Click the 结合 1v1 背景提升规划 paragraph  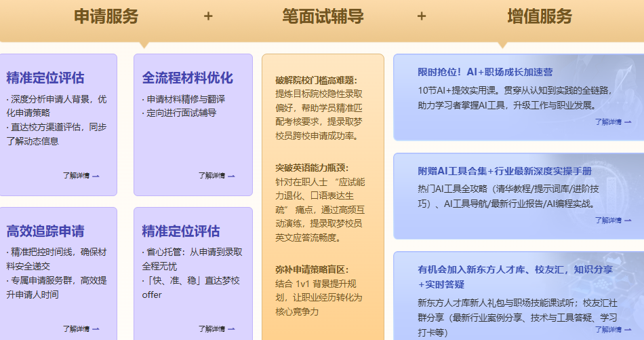pos(319,298)
